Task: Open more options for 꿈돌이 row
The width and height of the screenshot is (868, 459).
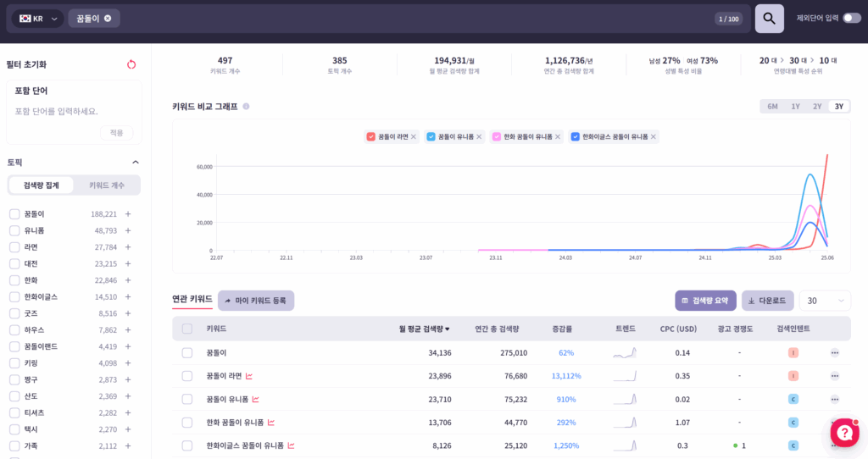Action: click(835, 353)
